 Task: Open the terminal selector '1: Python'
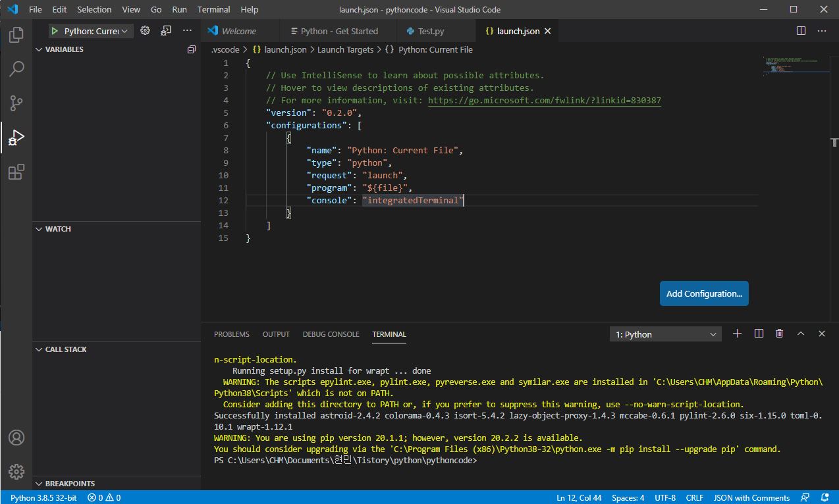pos(666,334)
